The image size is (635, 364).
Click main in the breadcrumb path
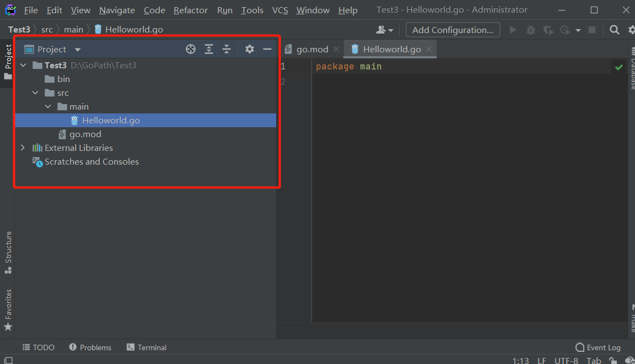73,30
